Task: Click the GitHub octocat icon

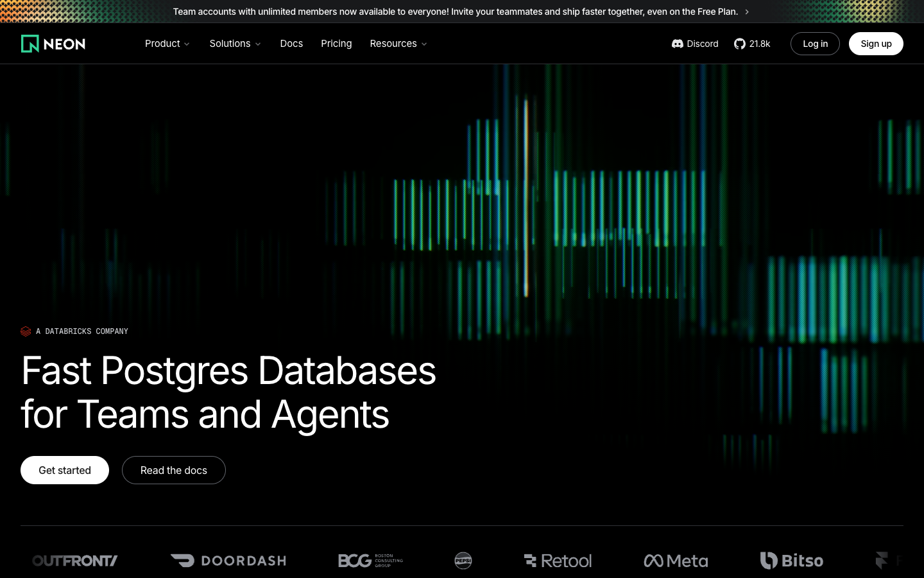Action: click(740, 44)
